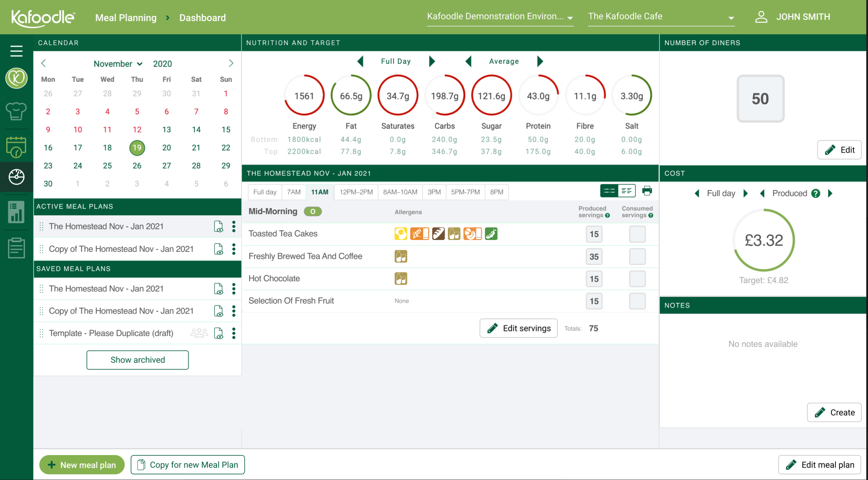This screenshot has width=868, height=480.
Task: Click the milk allergen icon for Hot Chocolate
Action: [x=401, y=279]
